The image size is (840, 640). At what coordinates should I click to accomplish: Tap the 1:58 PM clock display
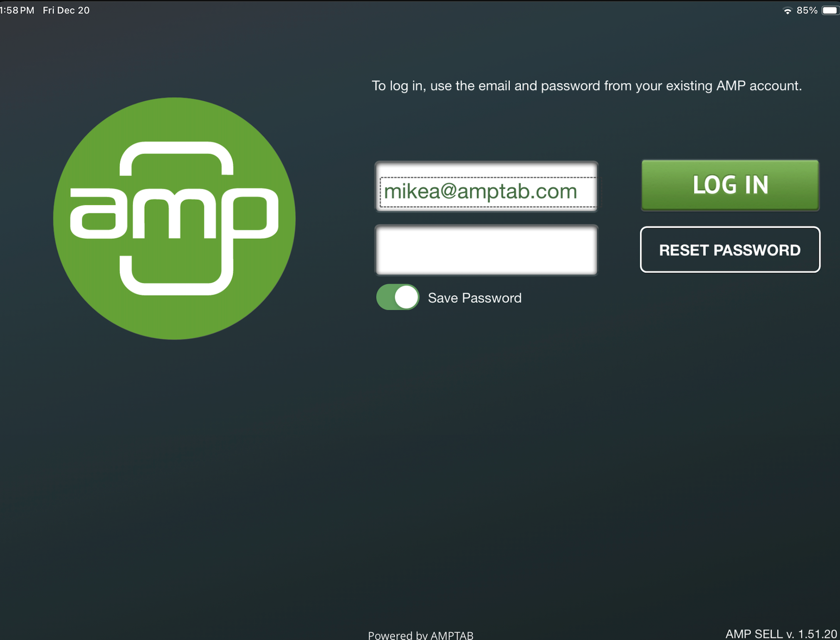(17, 10)
